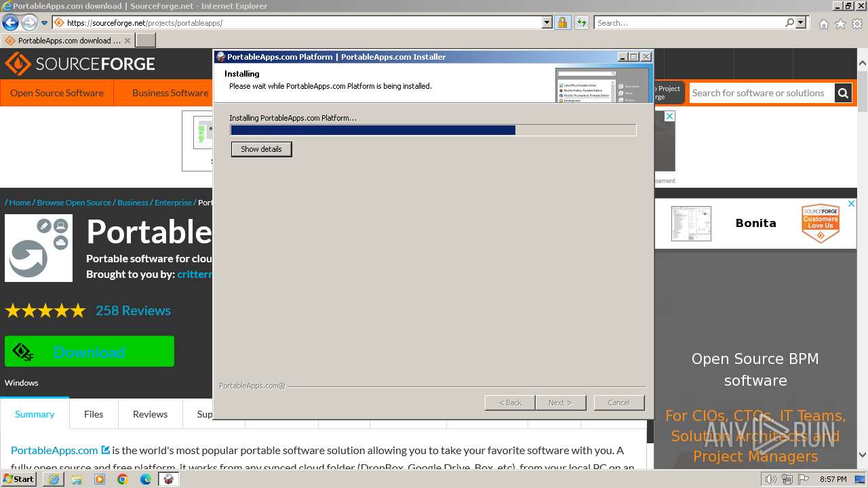This screenshot has width=868, height=488.
Task: Open the IE Home page icon
Action: point(823,24)
